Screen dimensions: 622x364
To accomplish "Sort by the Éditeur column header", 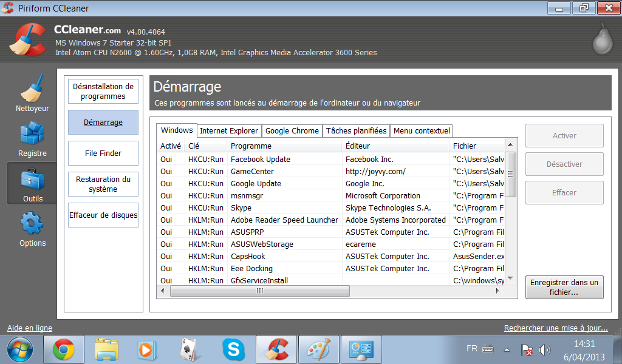I will coord(395,146).
